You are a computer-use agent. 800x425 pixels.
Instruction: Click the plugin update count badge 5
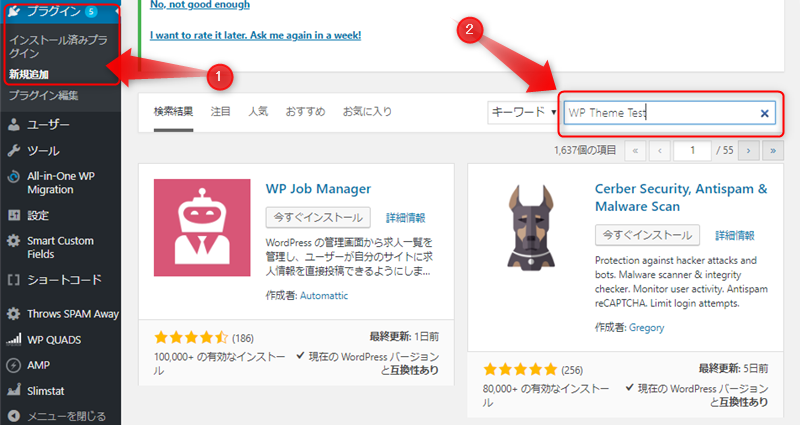(x=91, y=11)
